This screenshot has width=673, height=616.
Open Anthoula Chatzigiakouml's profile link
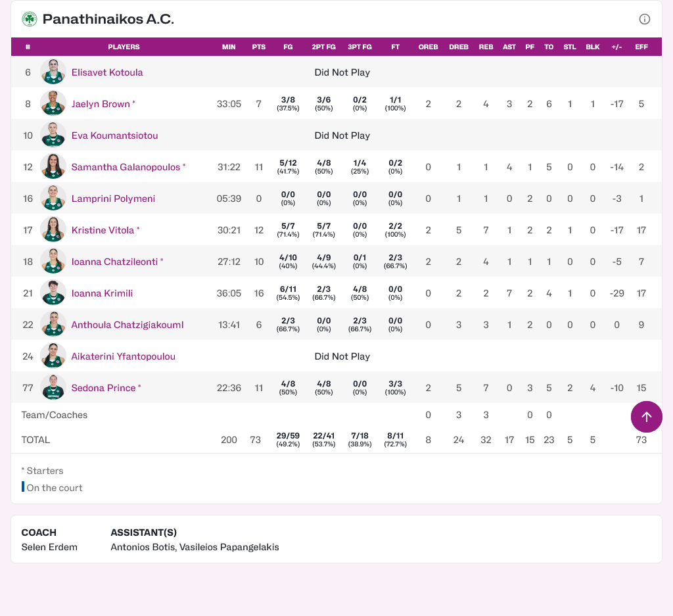pyautogui.click(x=127, y=325)
